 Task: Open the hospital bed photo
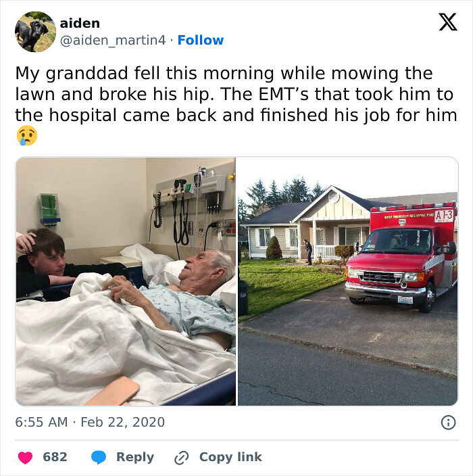pos(126,281)
